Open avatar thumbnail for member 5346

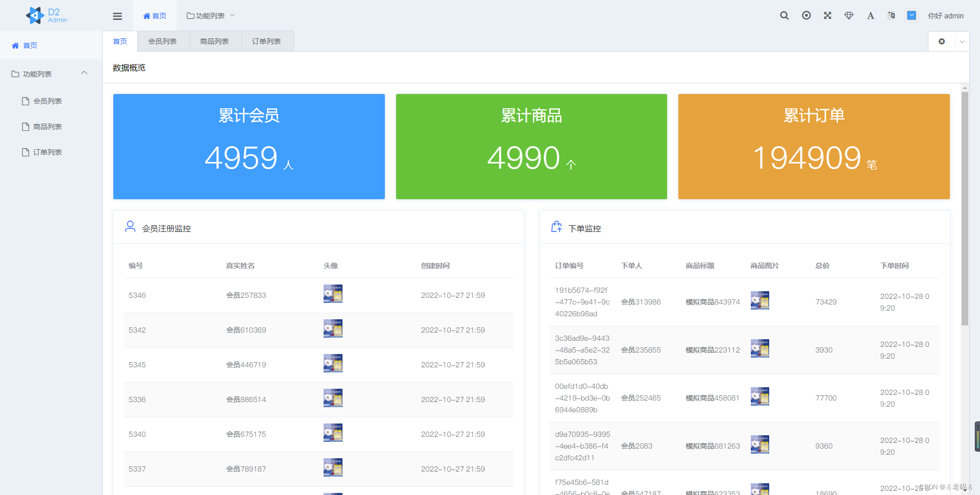(333, 294)
